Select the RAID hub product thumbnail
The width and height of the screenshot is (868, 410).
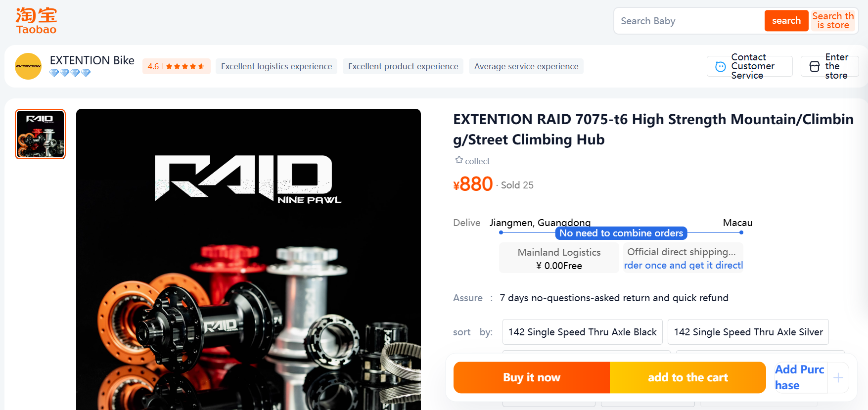click(41, 134)
